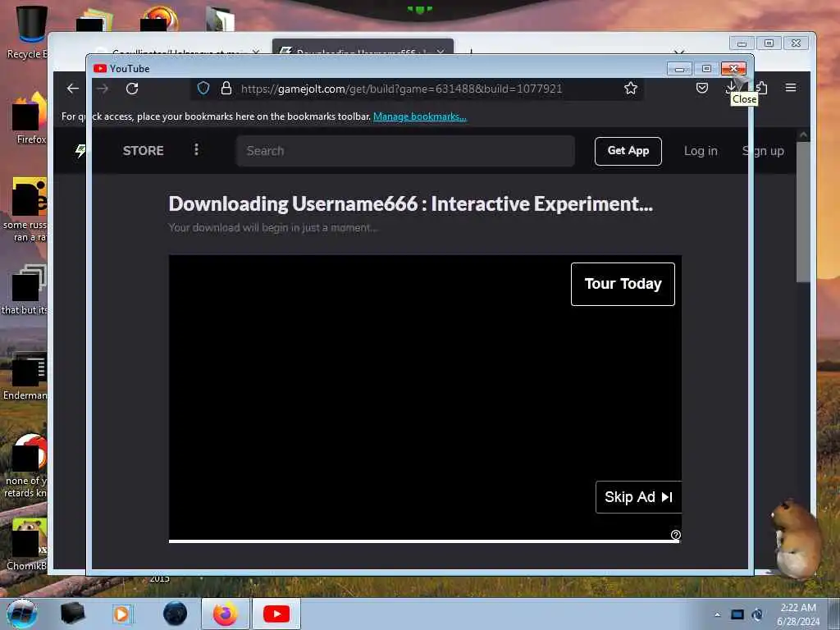840x630 pixels.
Task: Click the address bar URL
Action: [401, 89]
